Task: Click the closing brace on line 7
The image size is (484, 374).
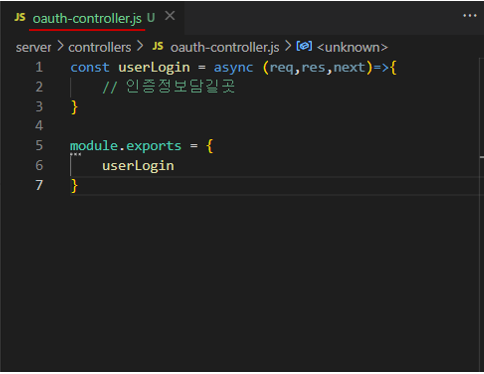Action: click(x=74, y=186)
